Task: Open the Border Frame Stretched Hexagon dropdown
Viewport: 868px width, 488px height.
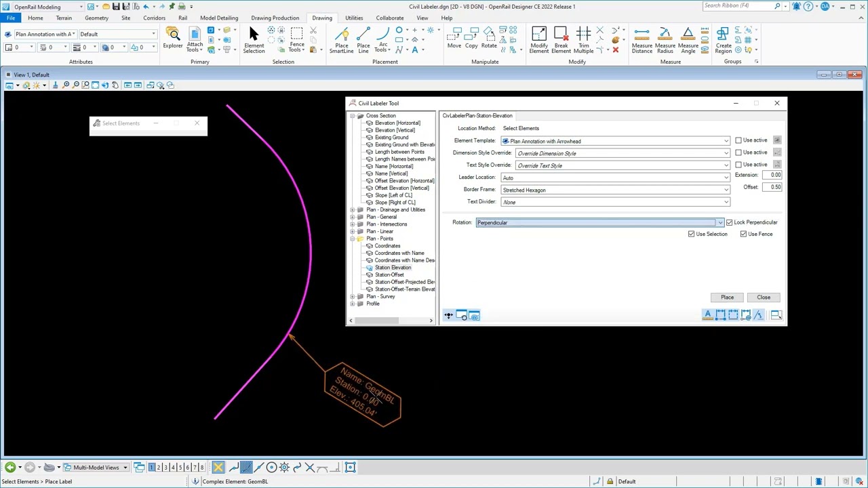Action: [x=615, y=190]
